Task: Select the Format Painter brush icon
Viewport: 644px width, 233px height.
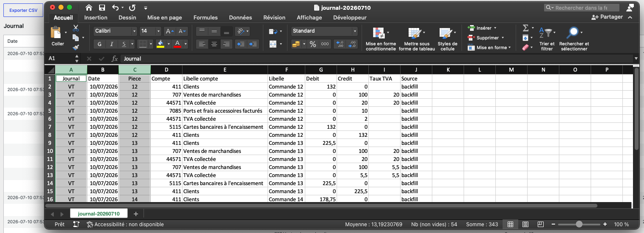Action: click(x=76, y=47)
